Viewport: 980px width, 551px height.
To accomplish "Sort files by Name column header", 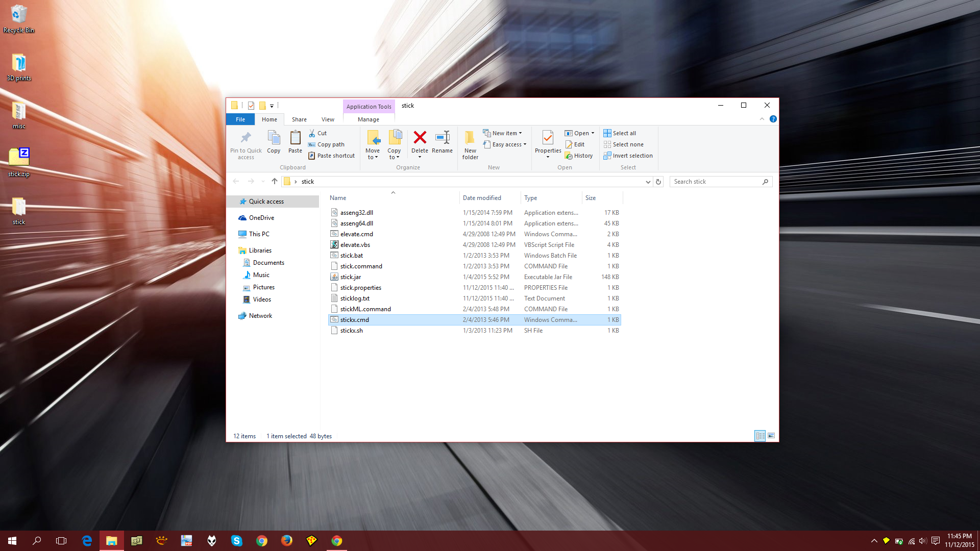I will pyautogui.click(x=393, y=198).
